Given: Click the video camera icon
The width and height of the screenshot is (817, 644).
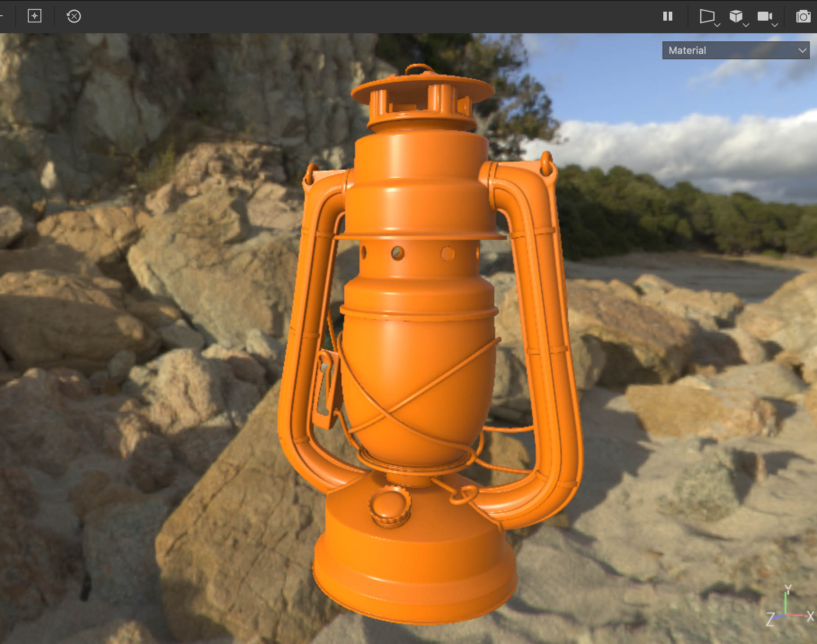Looking at the screenshot, I should point(764,16).
